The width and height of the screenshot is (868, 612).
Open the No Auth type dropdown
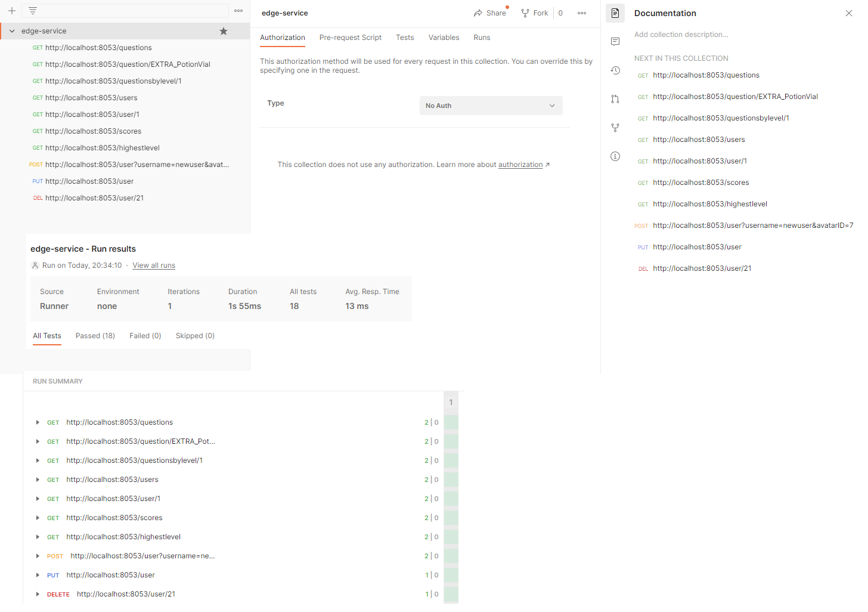tap(491, 105)
